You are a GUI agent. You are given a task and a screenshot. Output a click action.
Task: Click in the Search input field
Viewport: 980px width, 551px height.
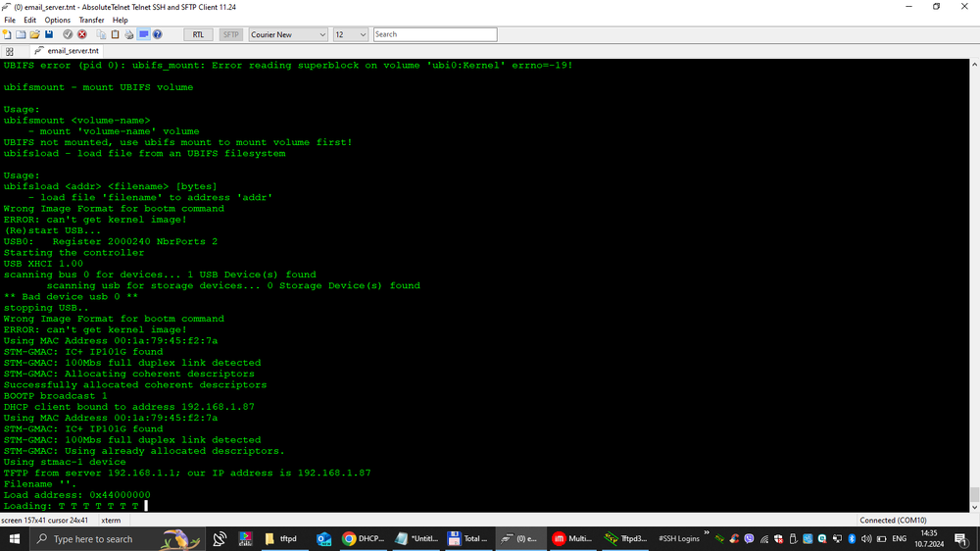pyautogui.click(x=435, y=34)
